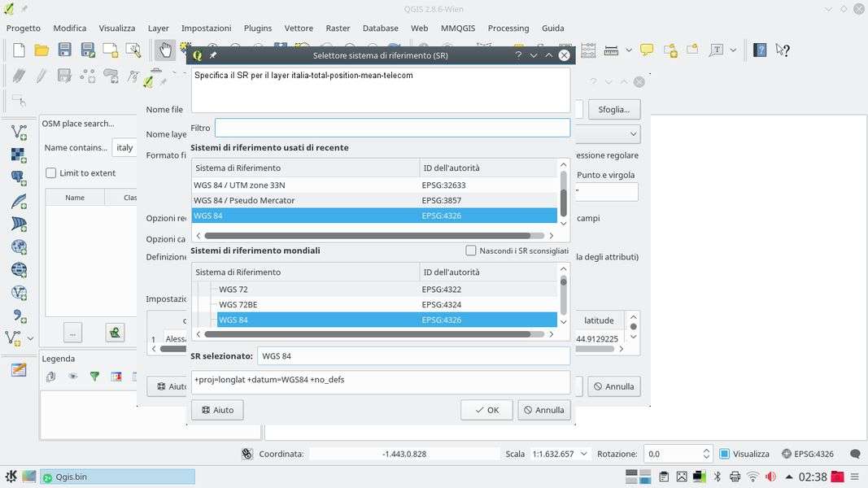The image size is (868, 488).
Task: Open project with the folder icon
Action: pos(41,50)
